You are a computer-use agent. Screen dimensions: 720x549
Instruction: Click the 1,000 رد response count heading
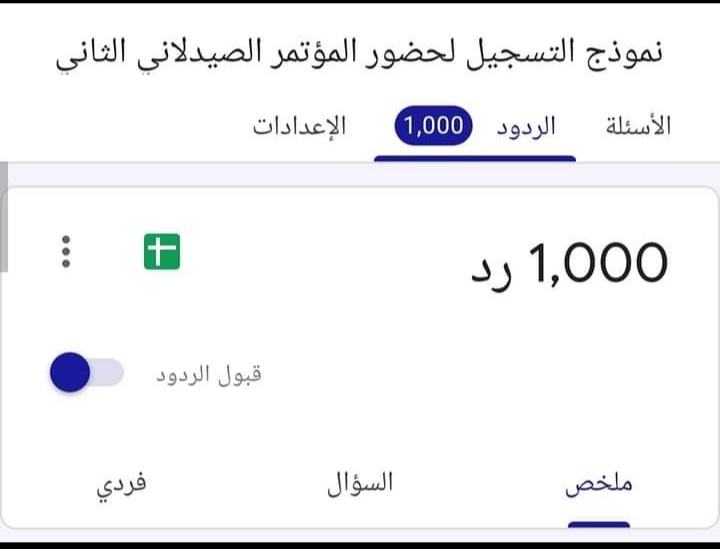click(568, 263)
